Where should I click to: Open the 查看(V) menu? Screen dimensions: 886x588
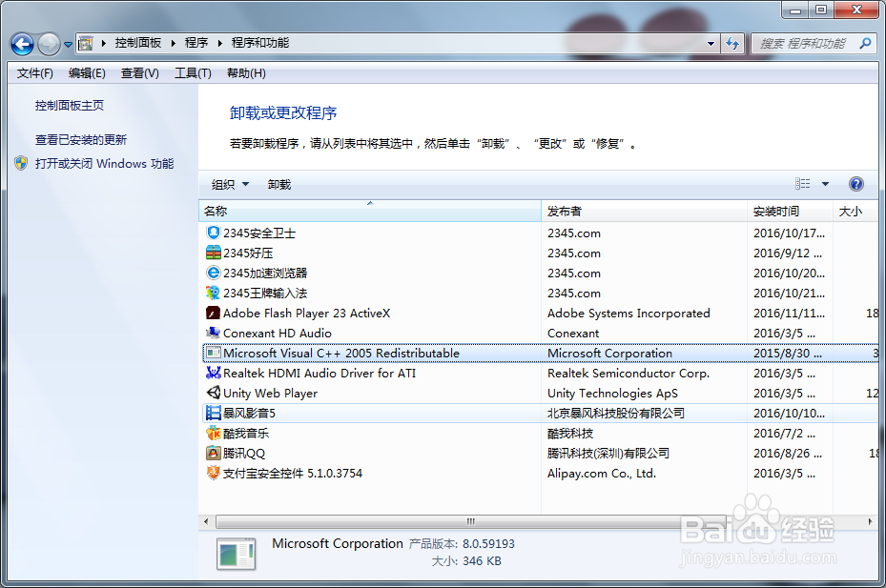click(x=139, y=73)
